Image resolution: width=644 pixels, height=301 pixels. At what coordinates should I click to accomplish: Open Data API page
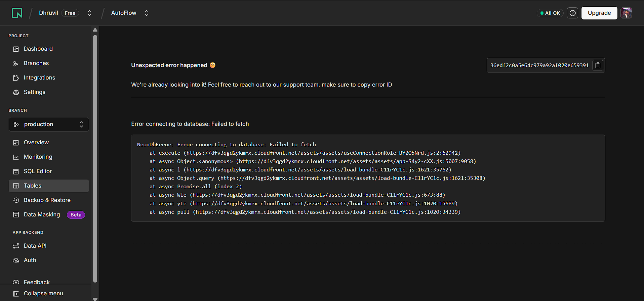[x=49, y=246]
